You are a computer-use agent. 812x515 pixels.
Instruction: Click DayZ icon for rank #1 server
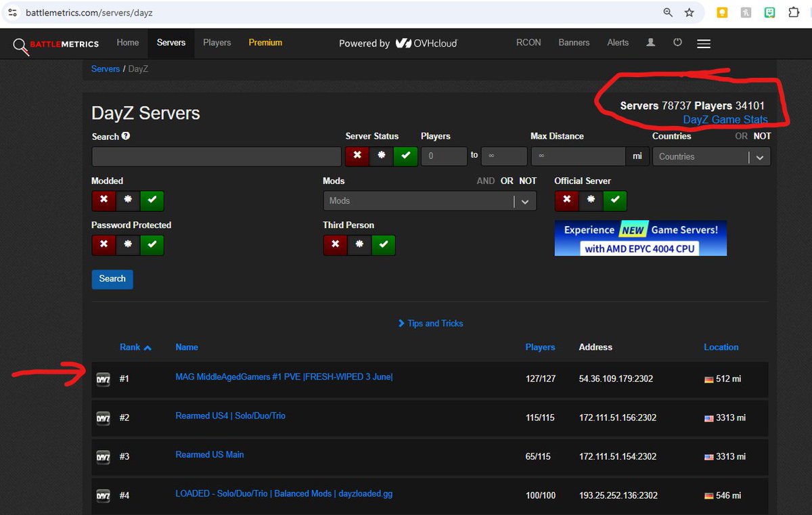[103, 379]
